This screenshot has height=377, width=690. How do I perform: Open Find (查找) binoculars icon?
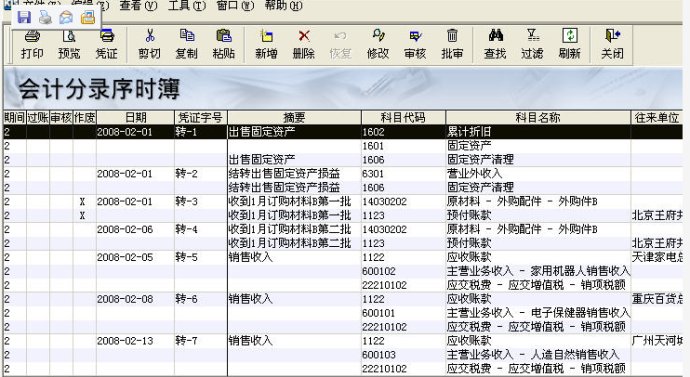tap(495, 44)
